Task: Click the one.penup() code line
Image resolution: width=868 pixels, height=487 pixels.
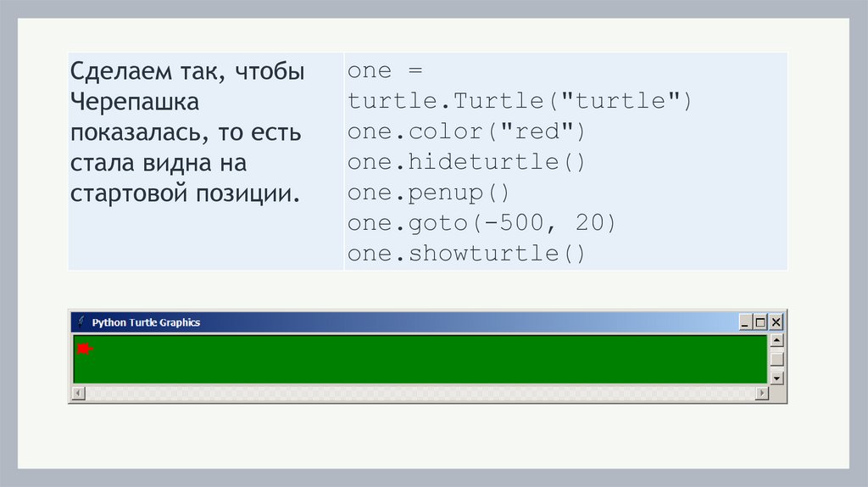Action: pyautogui.click(x=427, y=193)
